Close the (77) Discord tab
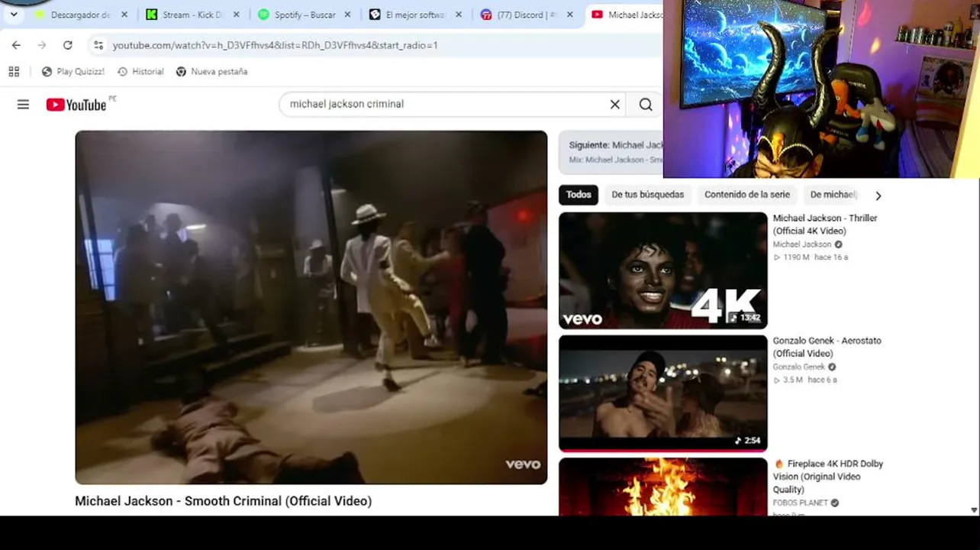 click(569, 15)
